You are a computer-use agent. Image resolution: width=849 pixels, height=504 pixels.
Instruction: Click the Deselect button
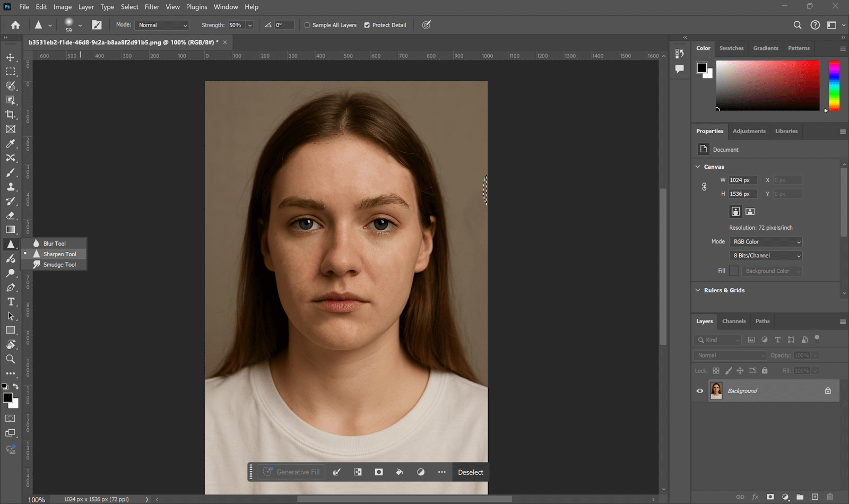pos(470,472)
